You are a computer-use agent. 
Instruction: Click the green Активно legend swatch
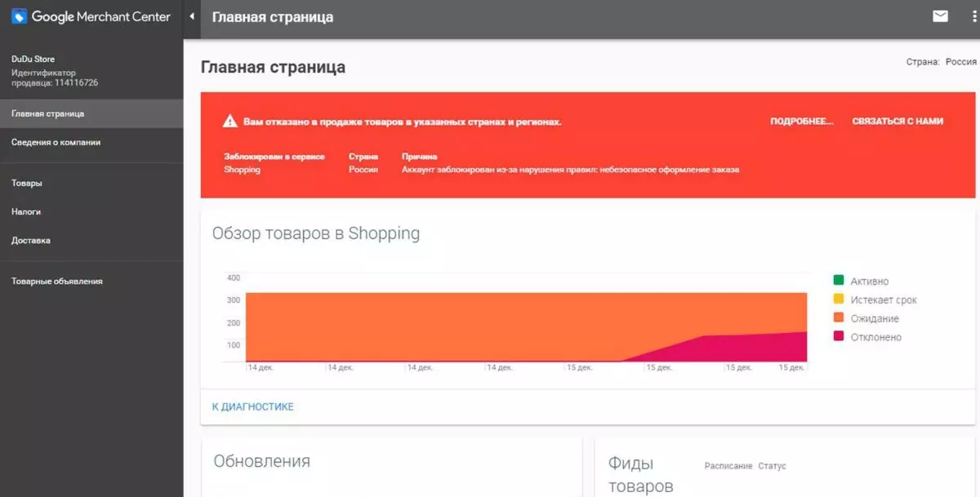838,281
